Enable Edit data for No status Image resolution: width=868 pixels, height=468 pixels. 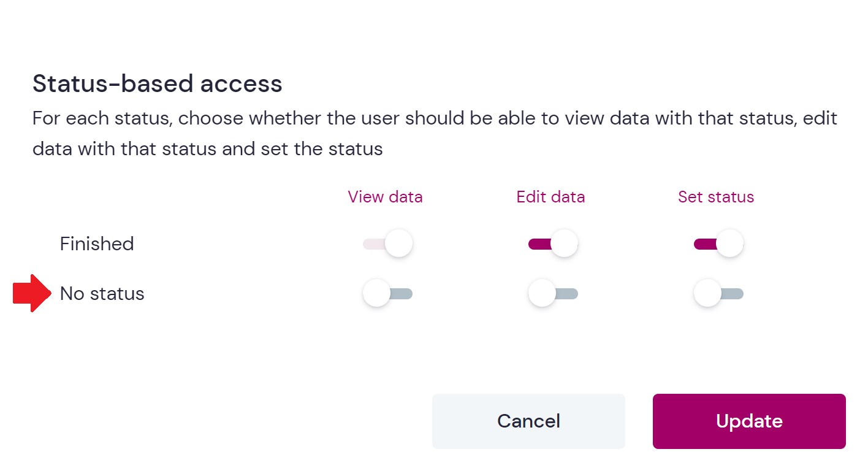553,294
